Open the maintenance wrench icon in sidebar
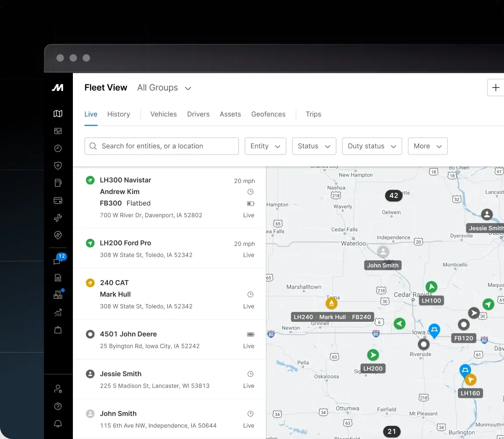504x439 pixels. pyautogui.click(x=58, y=218)
